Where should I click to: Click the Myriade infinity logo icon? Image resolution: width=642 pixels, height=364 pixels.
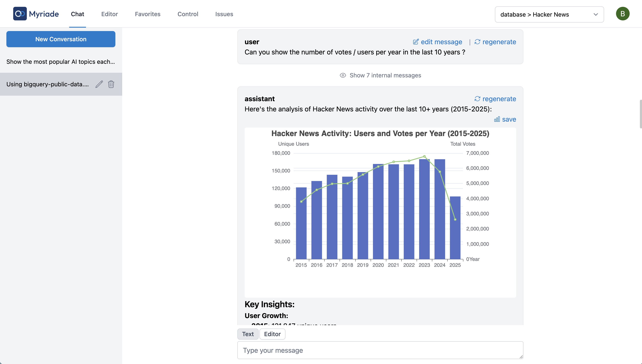pos(20,14)
